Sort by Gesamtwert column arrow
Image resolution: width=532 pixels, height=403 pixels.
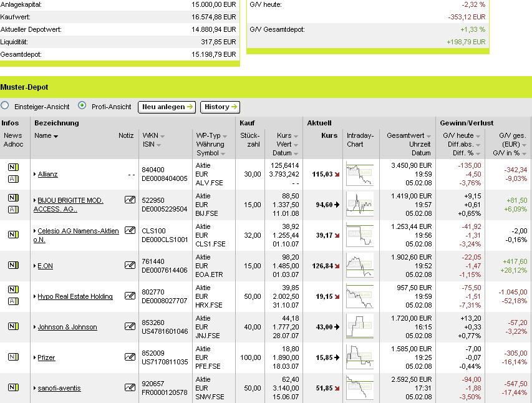coord(428,136)
